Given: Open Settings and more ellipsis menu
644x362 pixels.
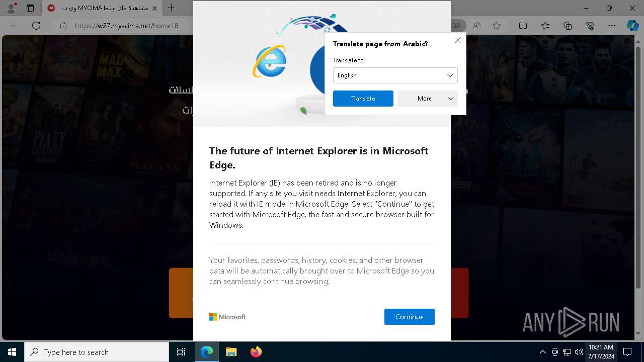Looking at the screenshot, I should [x=612, y=26].
